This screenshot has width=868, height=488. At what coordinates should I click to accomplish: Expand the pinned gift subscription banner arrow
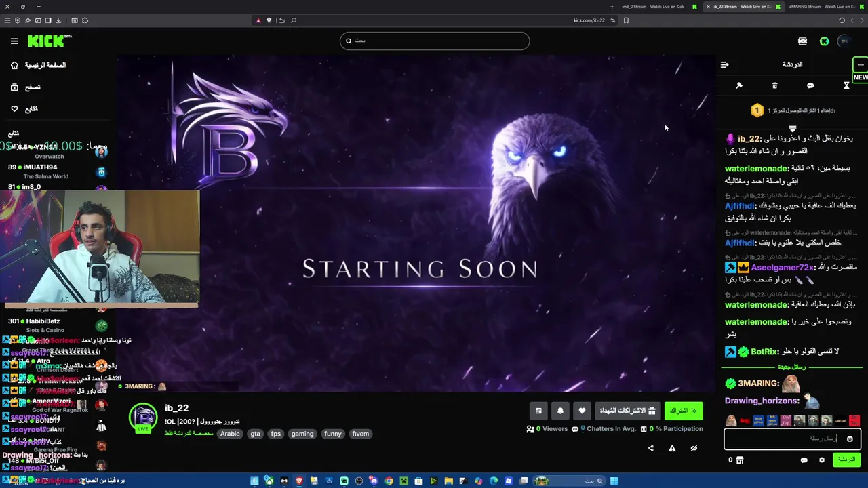792,128
